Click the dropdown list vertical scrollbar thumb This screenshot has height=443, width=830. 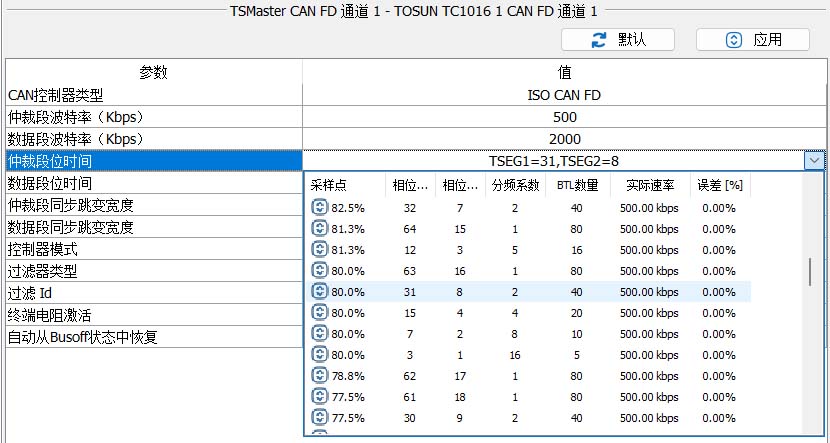tap(810, 272)
